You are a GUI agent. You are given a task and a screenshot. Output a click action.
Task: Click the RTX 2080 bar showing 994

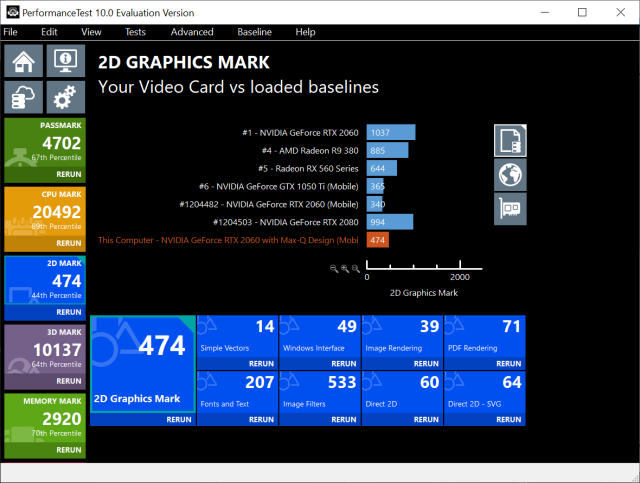click(390, 222)
